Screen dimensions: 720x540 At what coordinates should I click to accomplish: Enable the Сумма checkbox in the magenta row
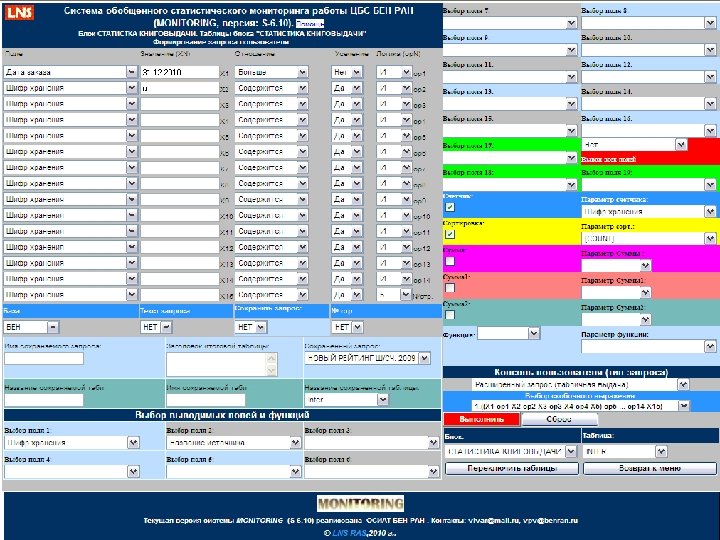point(450,261)
